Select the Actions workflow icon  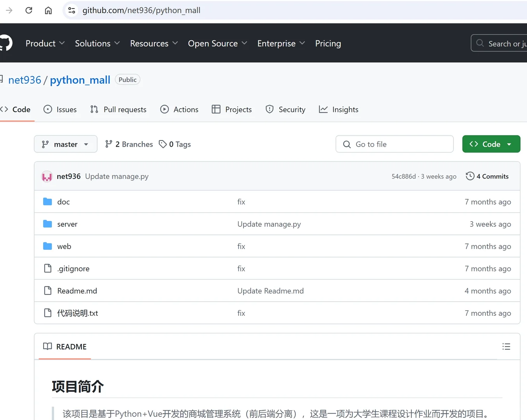(x=165, y=109)
